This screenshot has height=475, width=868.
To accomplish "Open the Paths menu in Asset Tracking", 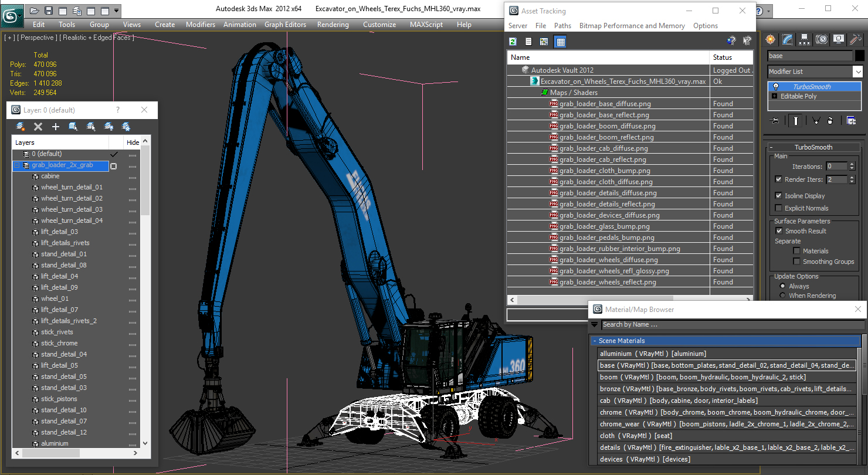I will [x=562, y=26].
